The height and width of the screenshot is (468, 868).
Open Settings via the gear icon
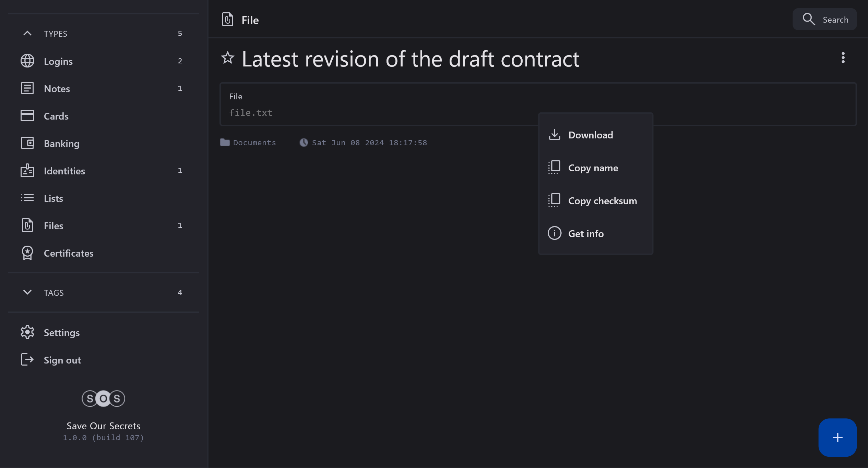coord(27,332)
